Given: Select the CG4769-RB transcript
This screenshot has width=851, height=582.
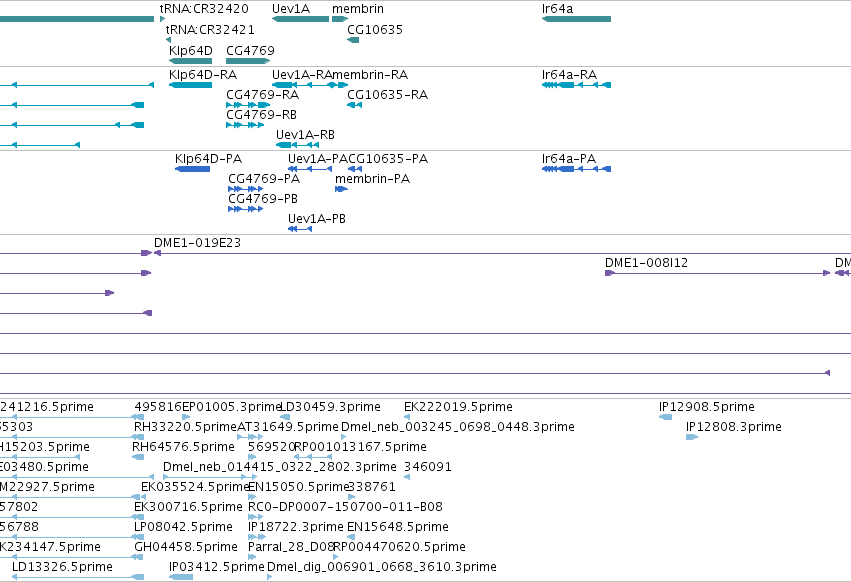Looking at the screenshot, I should click(245, 125).
